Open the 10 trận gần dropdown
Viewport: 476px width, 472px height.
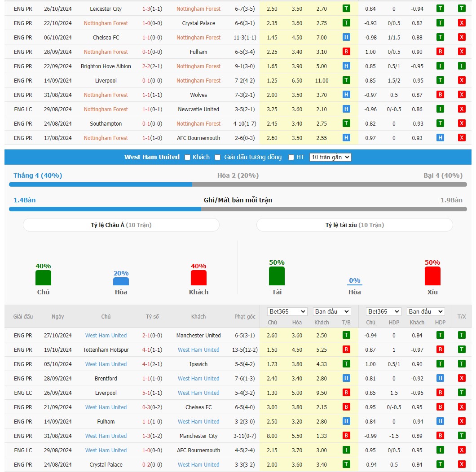pyautogui.click(x=331, y=157)
